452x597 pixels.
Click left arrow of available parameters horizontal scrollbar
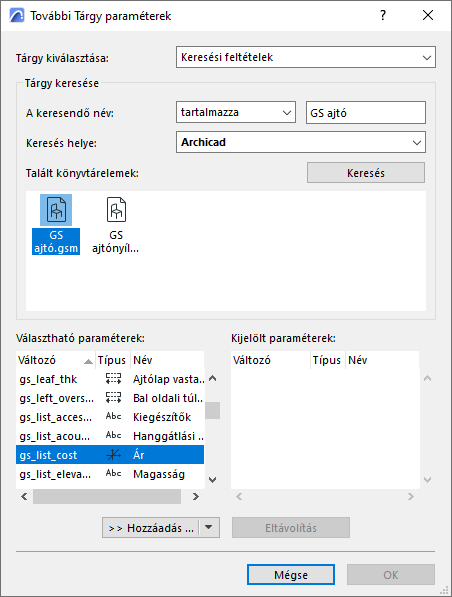(x=24, y=496)
